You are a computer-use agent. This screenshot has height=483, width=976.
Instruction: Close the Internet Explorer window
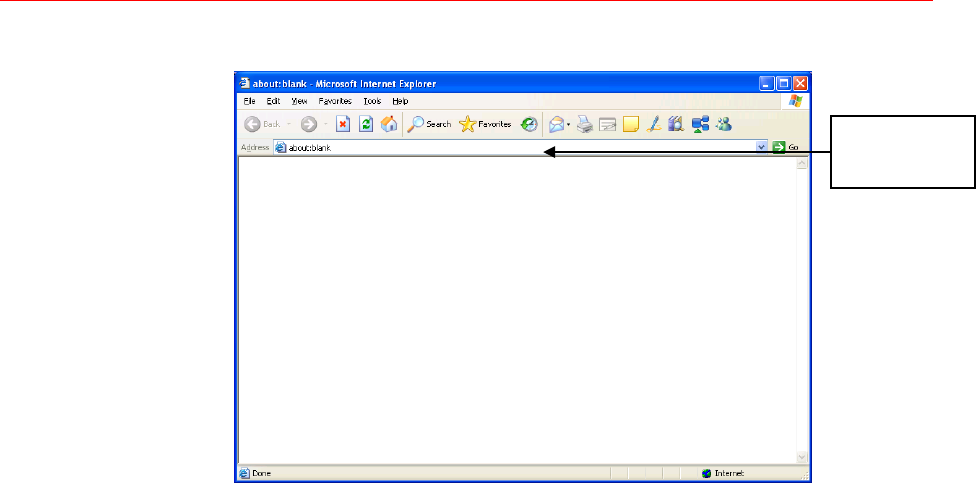click(x=800, y=83)
